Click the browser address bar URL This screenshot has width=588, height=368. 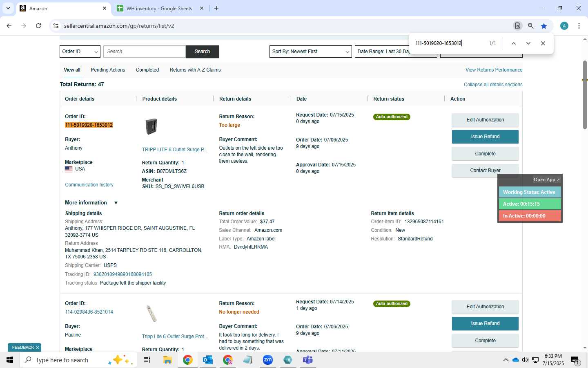pyautogui.click(x=119, y=26)
